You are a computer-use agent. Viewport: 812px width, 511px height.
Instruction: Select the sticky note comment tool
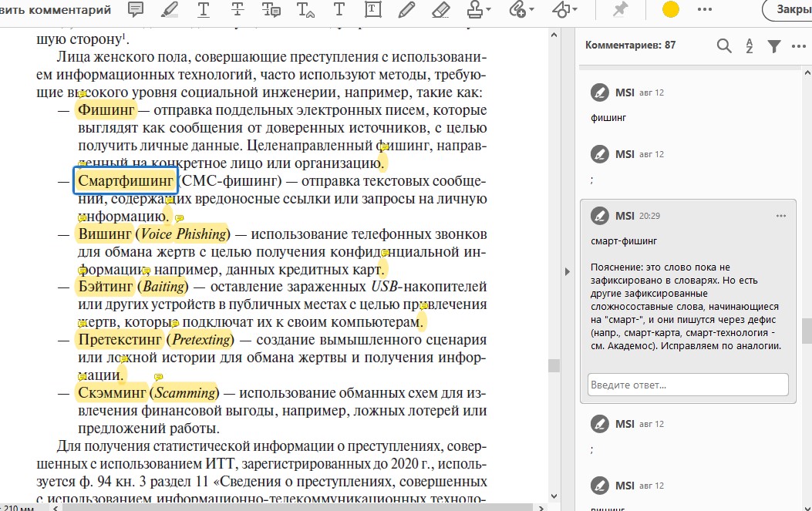click(136, 9)
